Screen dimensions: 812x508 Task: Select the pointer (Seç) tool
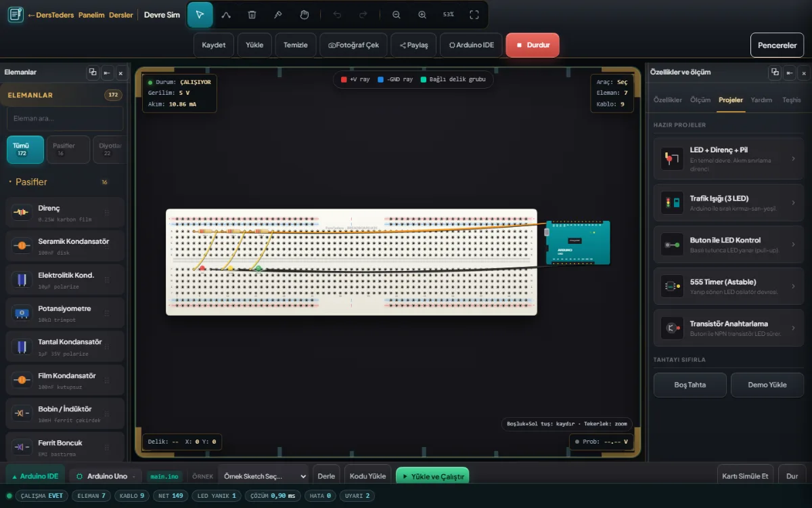(200, 14)
